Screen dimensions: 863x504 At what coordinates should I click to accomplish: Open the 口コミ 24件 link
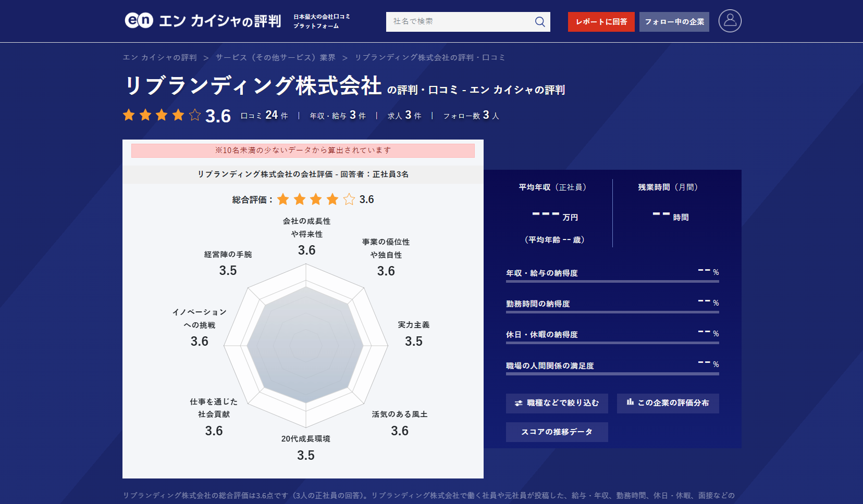[264, 115]
